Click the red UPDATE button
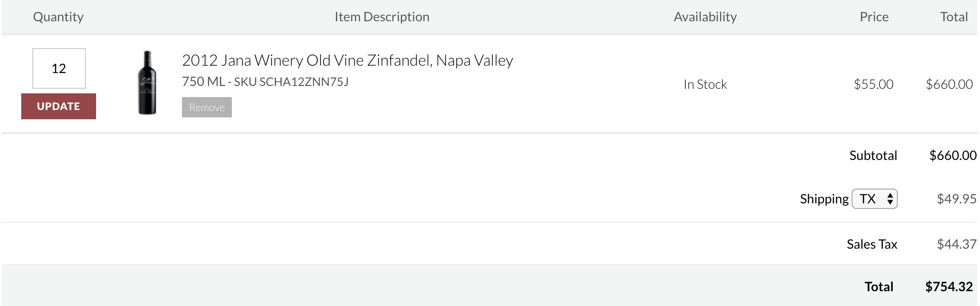The width and height of the screenshot is (980, 306). pyautogui.click(x=59, y=106)
